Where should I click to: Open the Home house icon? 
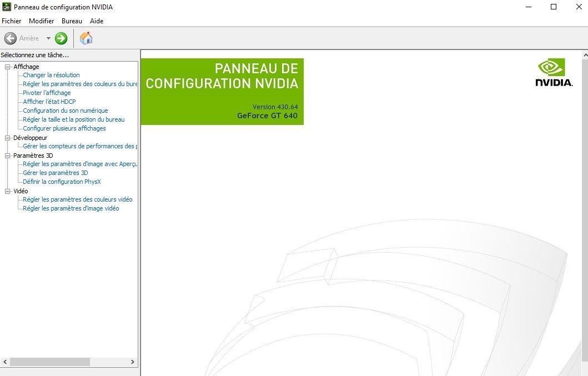pyautogui.click(x=86, y=38)
